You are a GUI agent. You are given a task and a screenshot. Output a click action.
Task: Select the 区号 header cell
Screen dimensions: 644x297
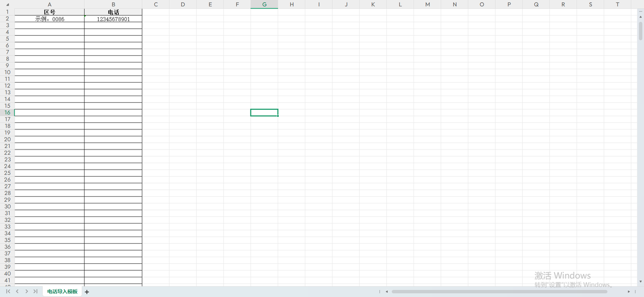(x=49, y=12)
